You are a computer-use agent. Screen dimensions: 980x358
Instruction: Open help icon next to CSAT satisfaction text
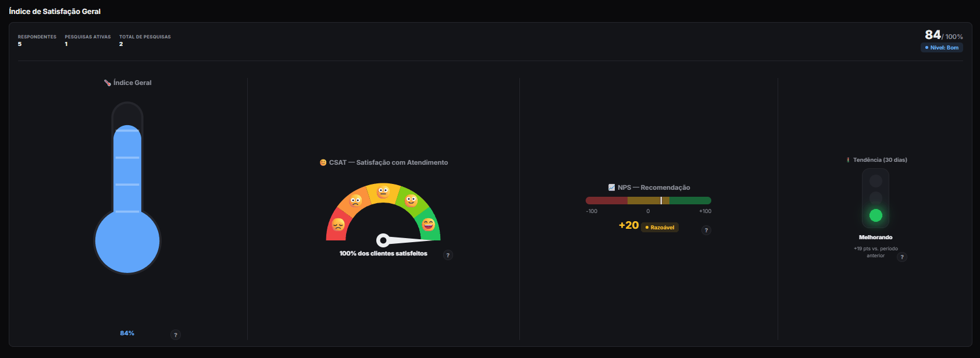[448, 255]
